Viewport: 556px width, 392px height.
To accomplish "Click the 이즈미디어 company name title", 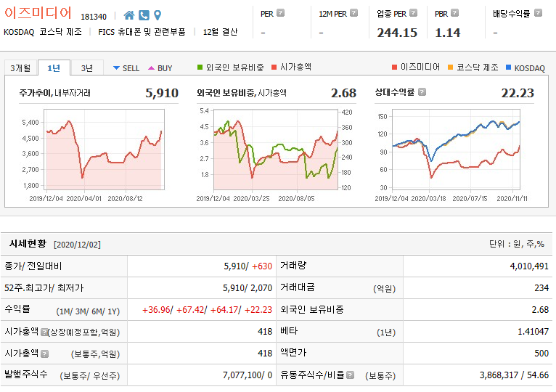I will [x=38, y=13].
